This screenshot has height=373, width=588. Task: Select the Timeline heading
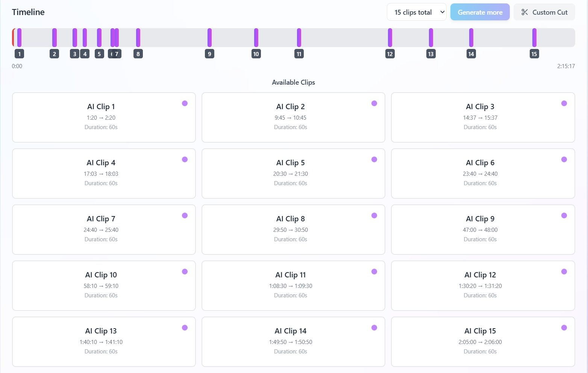click(x=28, y=12)
